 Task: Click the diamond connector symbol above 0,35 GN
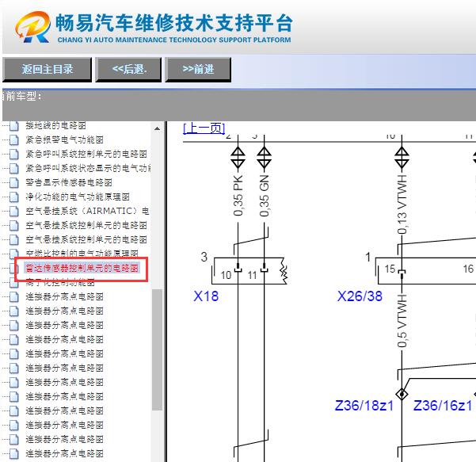264,158
